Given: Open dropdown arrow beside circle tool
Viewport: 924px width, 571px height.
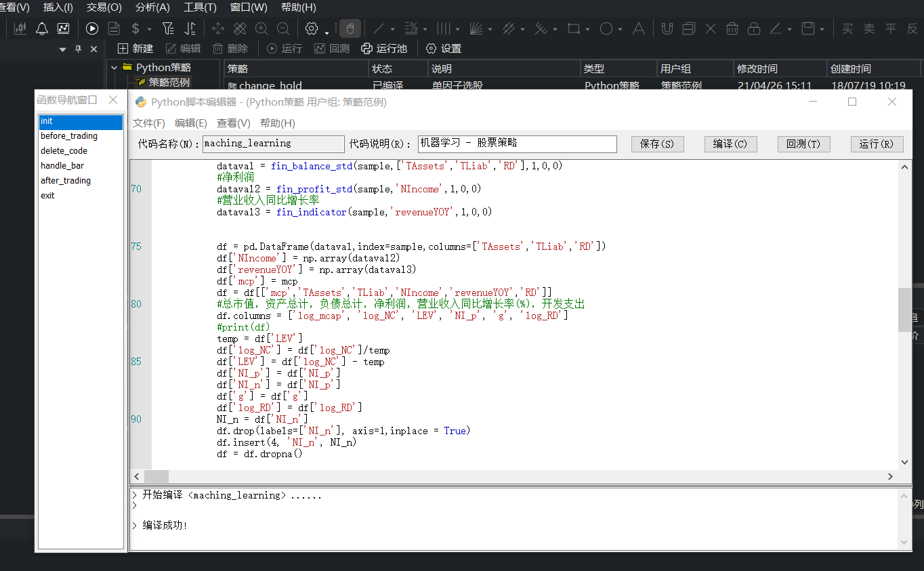Looking at the screenshot, I should (620, 30).
